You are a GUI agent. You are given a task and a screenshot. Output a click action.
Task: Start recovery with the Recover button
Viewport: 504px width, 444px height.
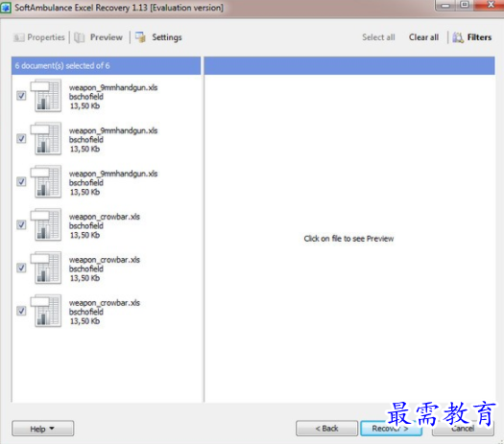point(391,429)
